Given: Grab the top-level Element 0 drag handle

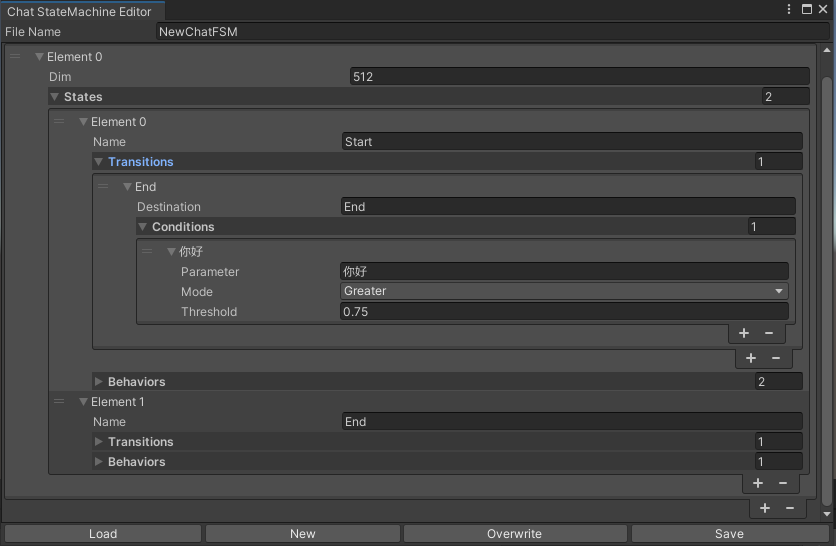Looking at the screenshot, I should (x=15, y=57).
